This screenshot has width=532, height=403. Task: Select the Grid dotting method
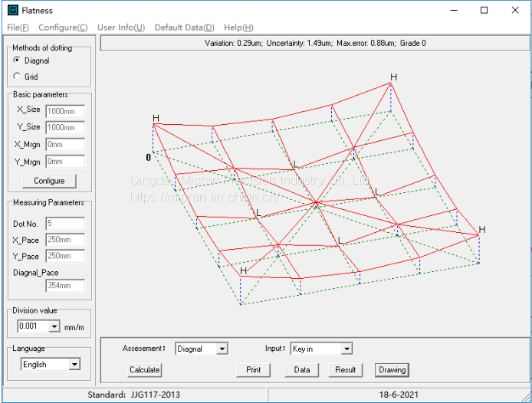coord(18,77)
